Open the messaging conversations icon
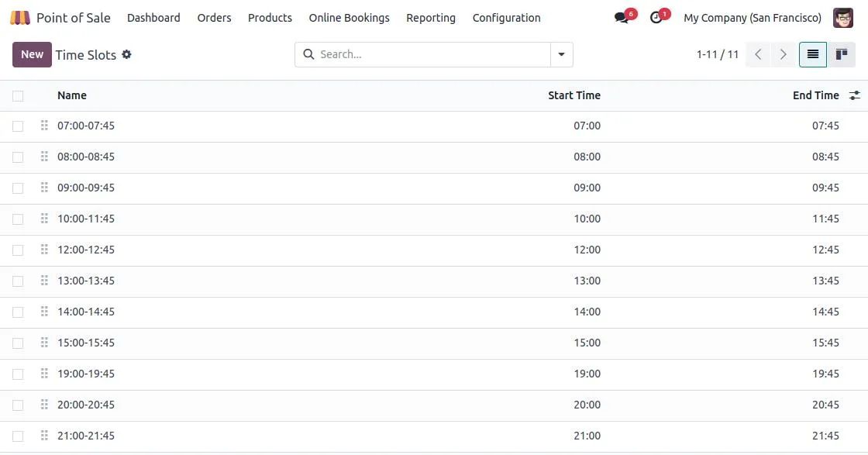Viewport: 868px width, 455px height. 619,16
